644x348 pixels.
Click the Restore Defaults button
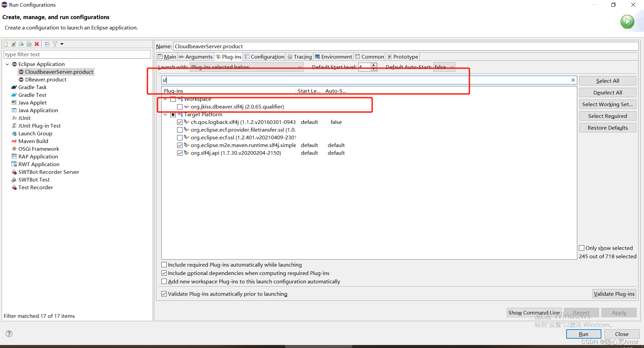(x=607, y=128)
